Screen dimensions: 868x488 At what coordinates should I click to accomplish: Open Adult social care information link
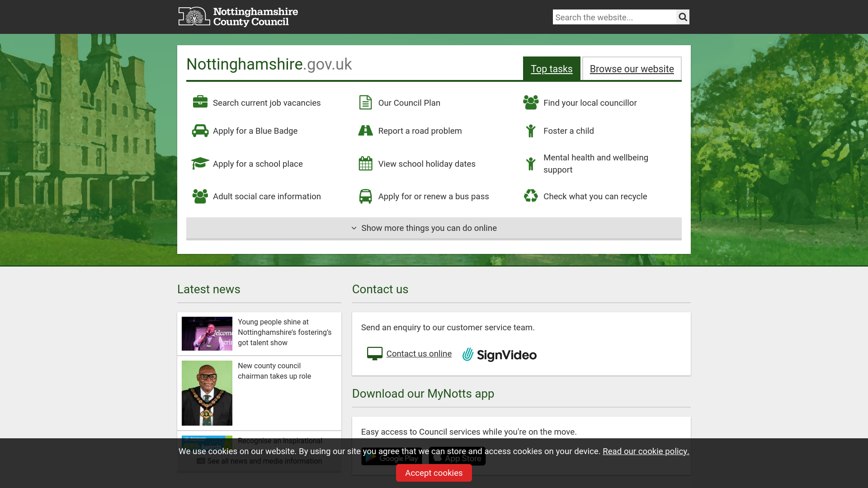(267, 197)
